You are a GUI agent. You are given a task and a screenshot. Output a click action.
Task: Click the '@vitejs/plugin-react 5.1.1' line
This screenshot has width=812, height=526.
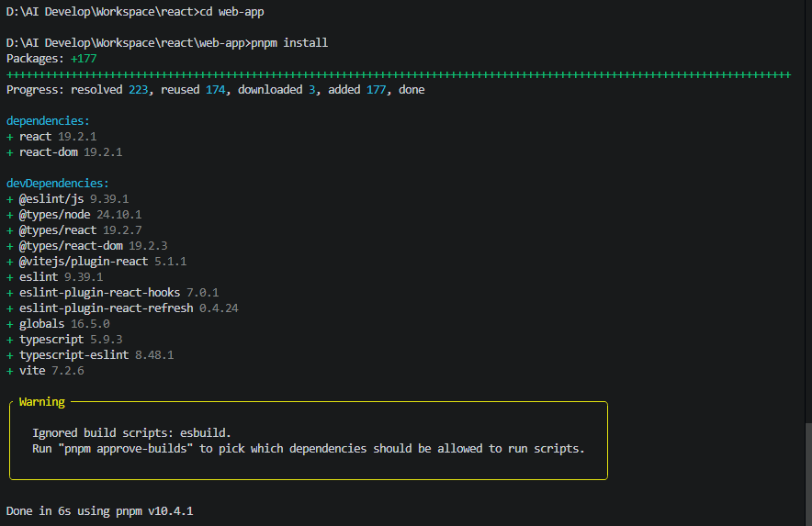(96, 262)
